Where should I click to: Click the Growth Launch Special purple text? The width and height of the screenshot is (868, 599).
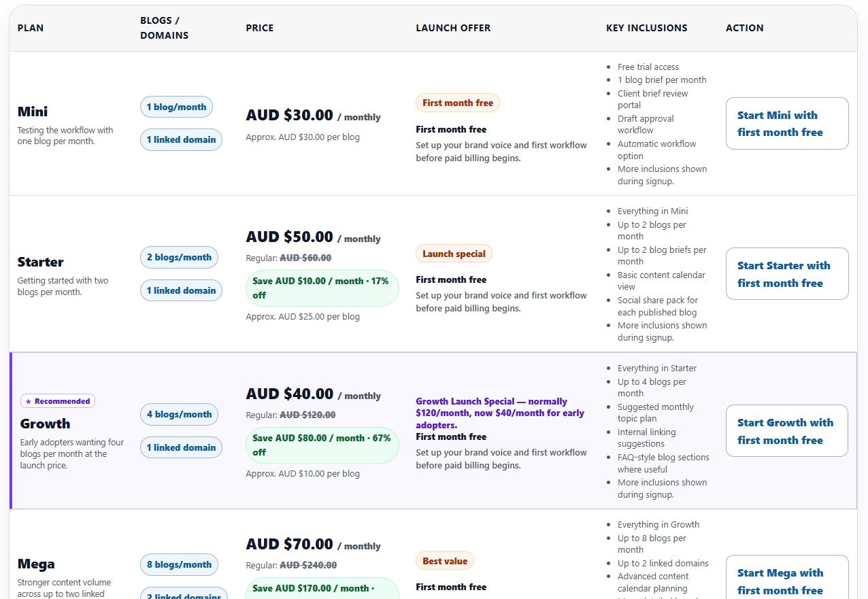pos(500,413)
